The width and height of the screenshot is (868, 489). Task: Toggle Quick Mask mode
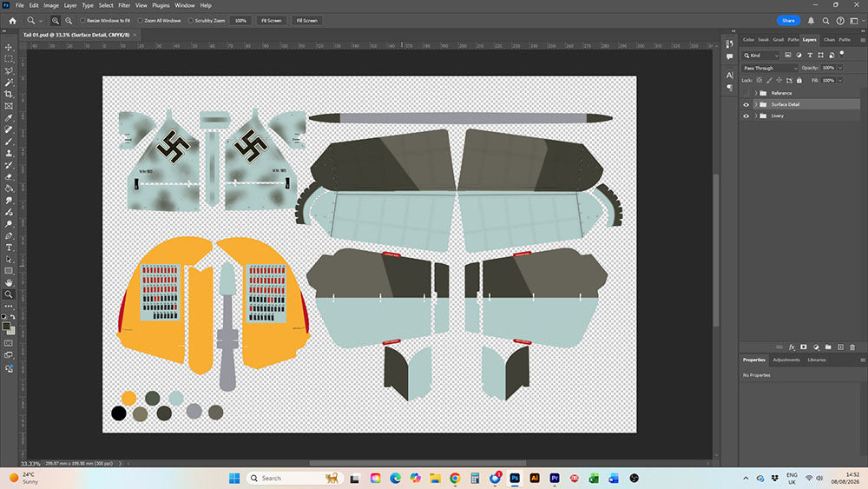coord(9,343)
